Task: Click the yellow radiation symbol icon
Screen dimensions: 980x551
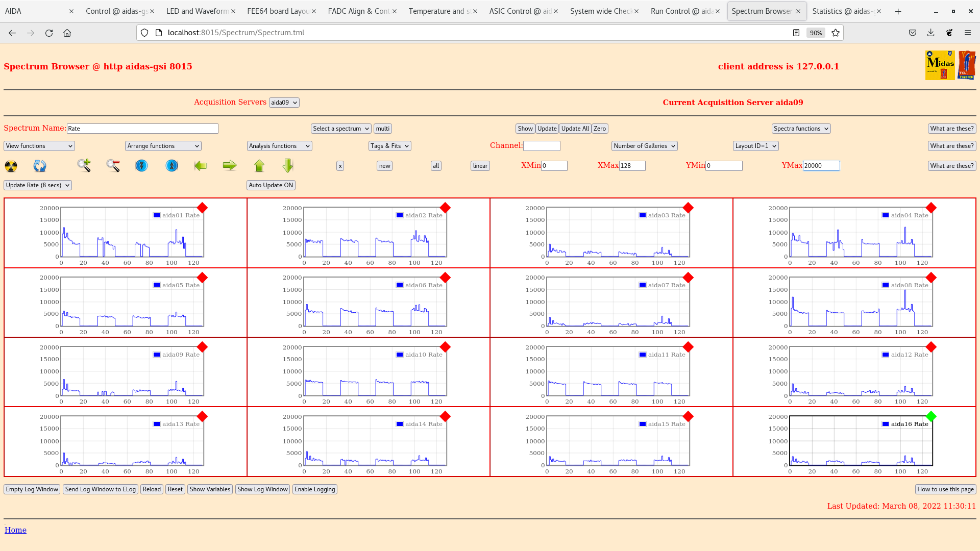Action: [11, 166]
